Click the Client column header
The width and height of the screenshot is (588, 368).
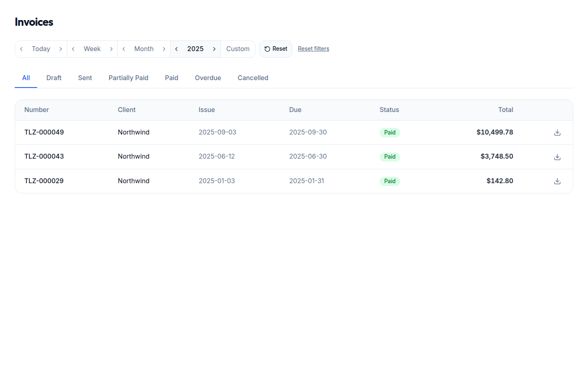[127, 110]
